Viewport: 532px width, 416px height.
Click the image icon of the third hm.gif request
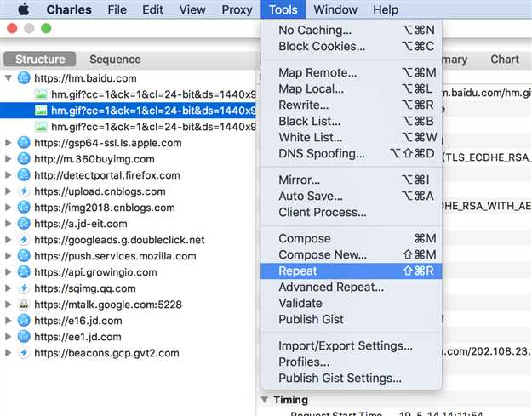[x=41, y=127]
